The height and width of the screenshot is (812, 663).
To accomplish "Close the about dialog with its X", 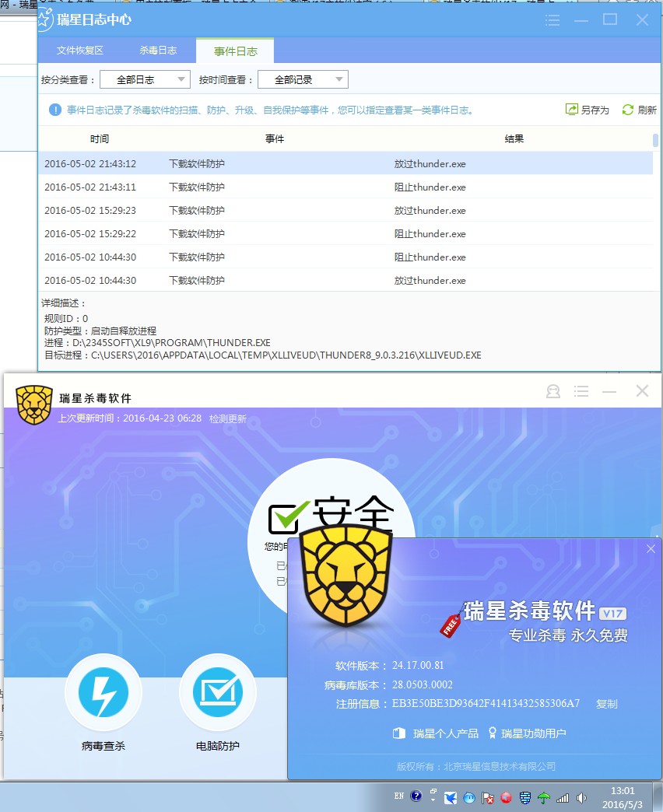I will (651, 548).
